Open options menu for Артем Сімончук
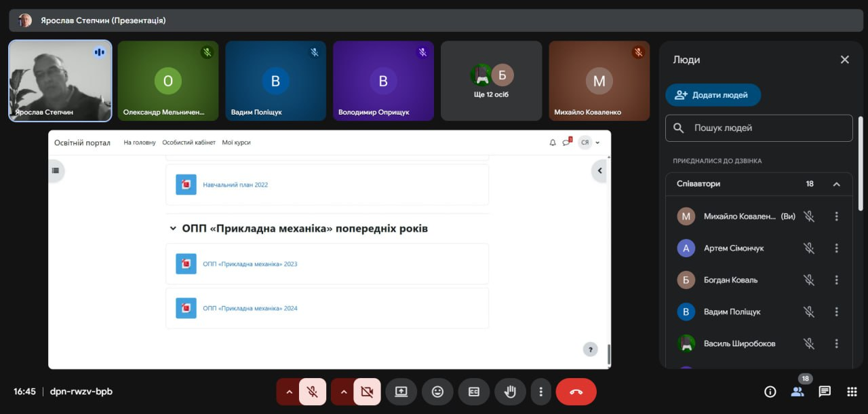The height and width of the screenshot is (414, 868). click(836, 248)
